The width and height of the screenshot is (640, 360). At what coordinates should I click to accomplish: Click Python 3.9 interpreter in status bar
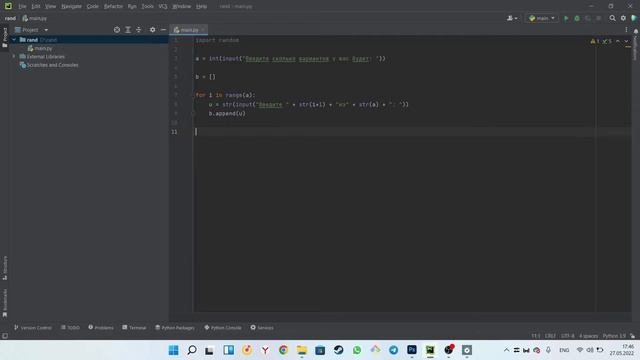(614, 336)
